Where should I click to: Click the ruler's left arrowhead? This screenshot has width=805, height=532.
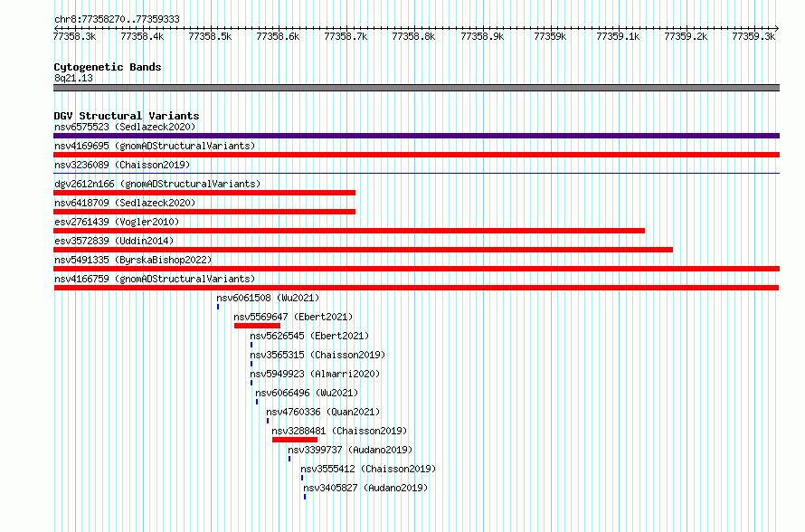(x=56, y=28)
